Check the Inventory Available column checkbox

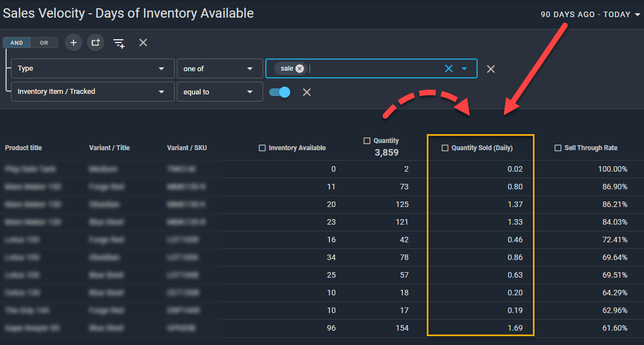click(262, 148)
